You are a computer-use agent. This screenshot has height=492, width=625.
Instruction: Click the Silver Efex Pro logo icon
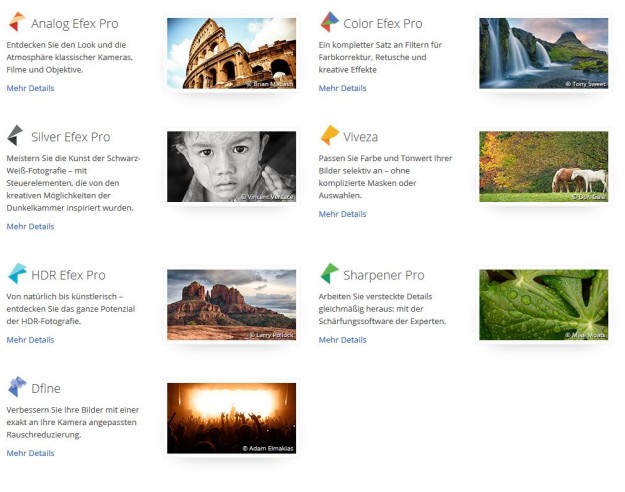(x=16, y=136)
